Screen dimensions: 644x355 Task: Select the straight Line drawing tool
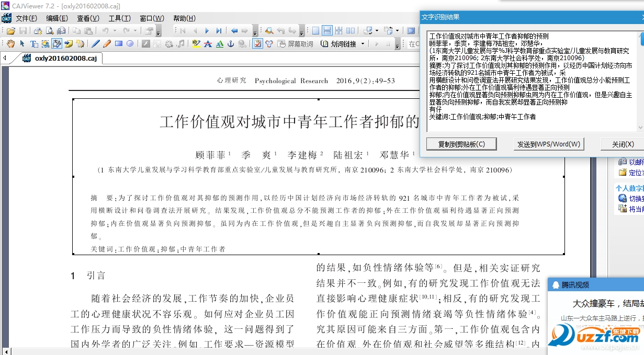pos(96,43)
